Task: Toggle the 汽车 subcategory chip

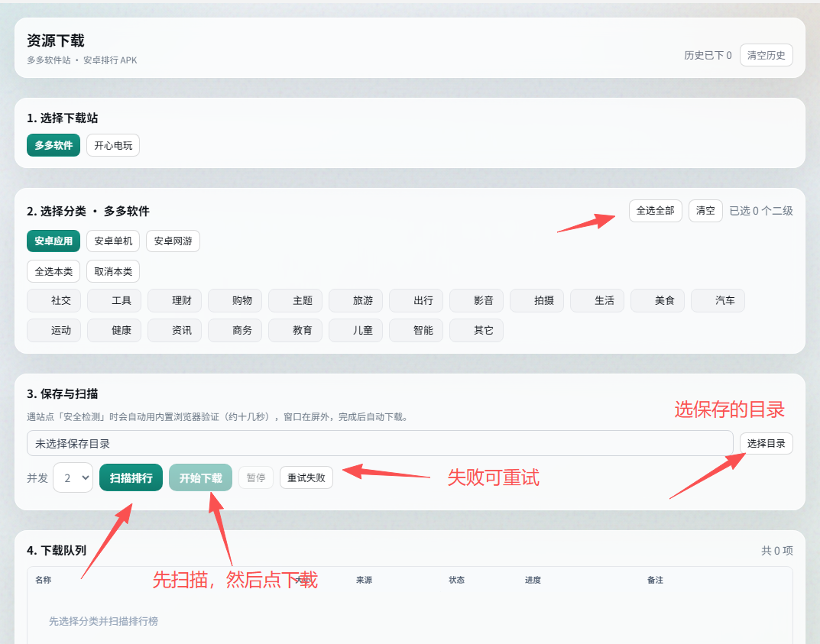Action: pos(718,300)
